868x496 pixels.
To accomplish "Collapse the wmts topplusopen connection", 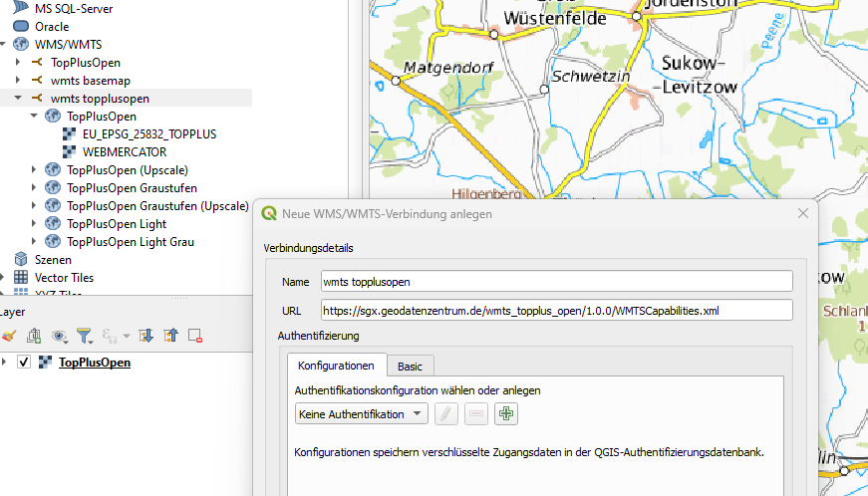I will (18, 98).
